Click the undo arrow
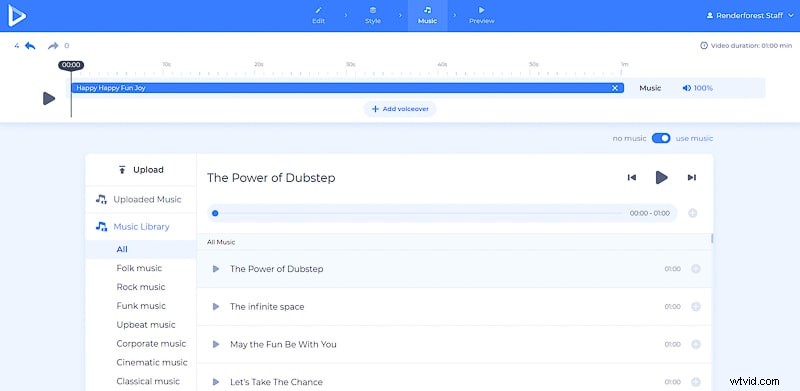The height and width of the screenshot is (391, 800). click(30, 46)
